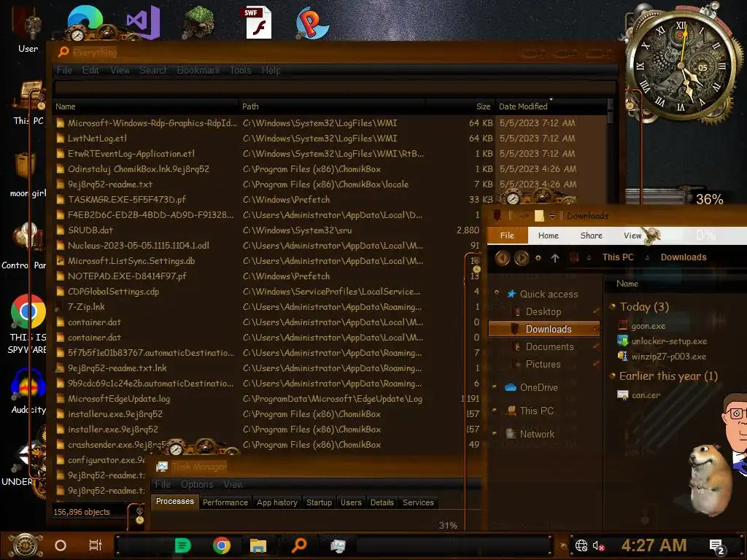This screenshot has height=560, width=747.
Task: Launch Visual Studio desktop shortcut
Action: tap(143, 21)
